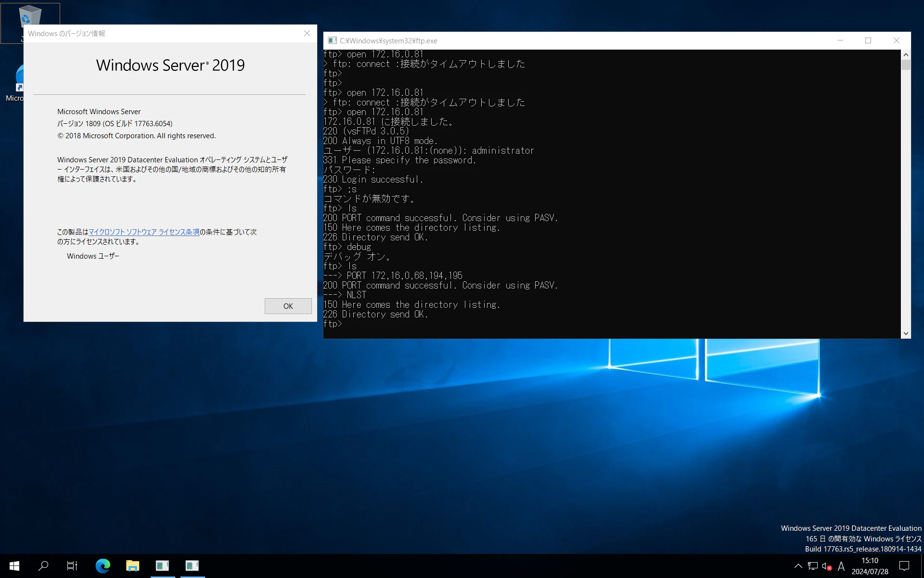Click the ftp console vertical scrollbar thumb
The image size is (924, 578).
click(x=906, y=65)
